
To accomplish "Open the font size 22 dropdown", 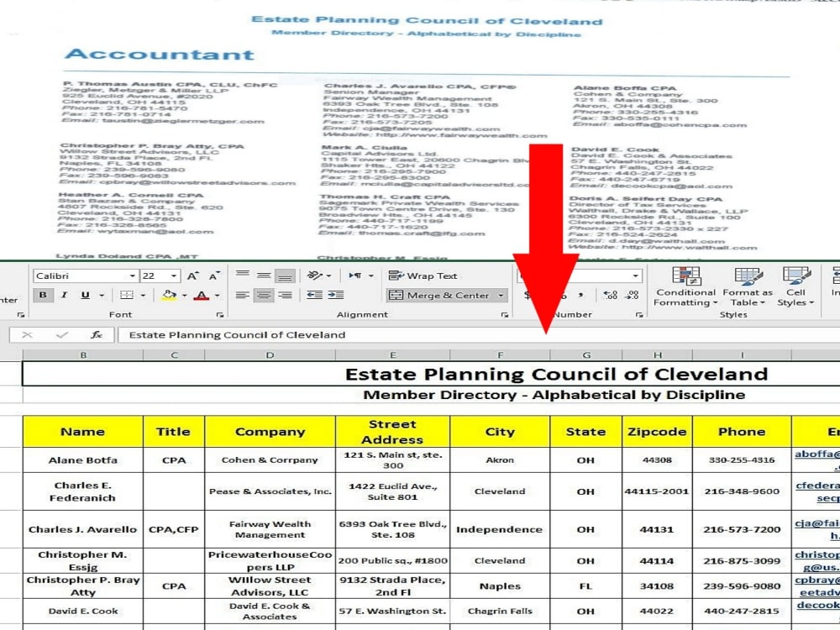I will coord(174,276).
